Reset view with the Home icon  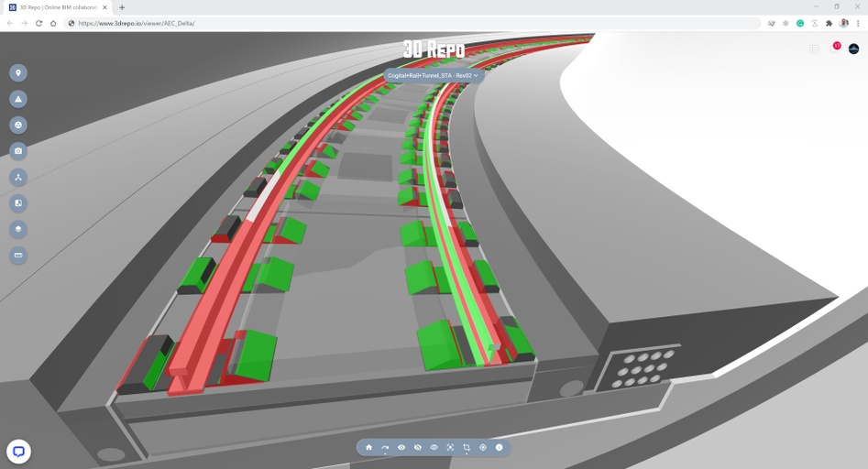[368, 448]
